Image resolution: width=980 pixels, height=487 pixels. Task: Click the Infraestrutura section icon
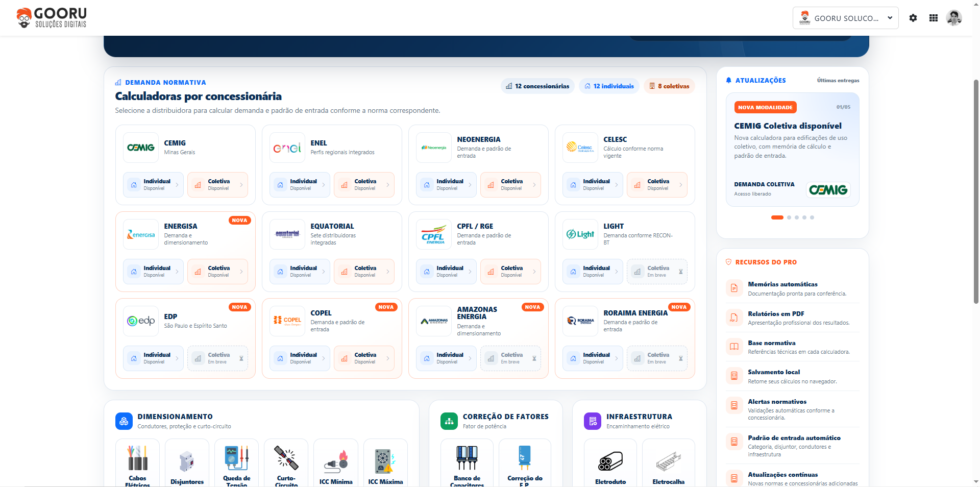click(593, 421)
